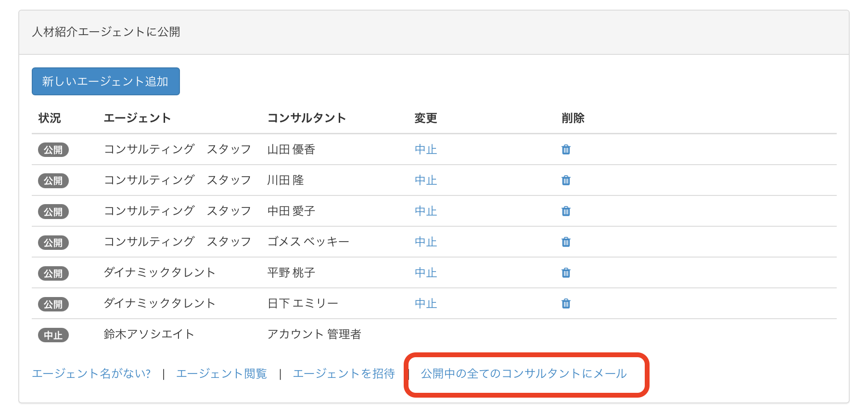
Task: Click trash icon for 山田 優香 row
Action: pos(566,150)
